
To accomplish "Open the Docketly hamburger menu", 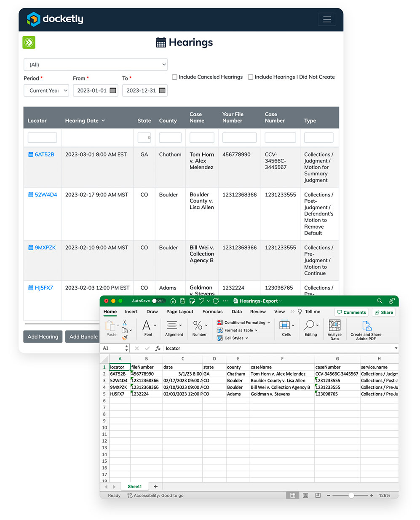I will (x=327, y=19).
